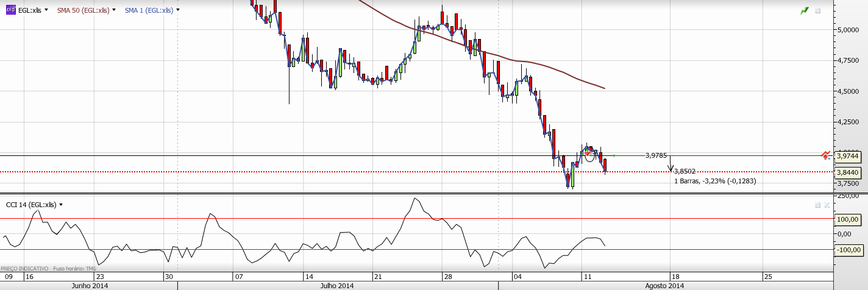868x290 pixels.
Task: Maximize the main price chart panel
Action: coord(817,10)
